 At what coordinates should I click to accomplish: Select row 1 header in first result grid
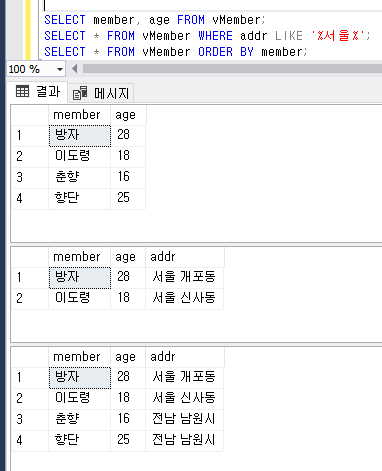coord(30,136)
